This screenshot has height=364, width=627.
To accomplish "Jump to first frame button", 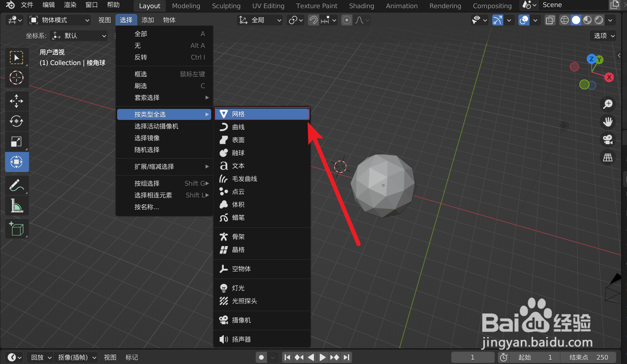I will [x=287, y=357].
